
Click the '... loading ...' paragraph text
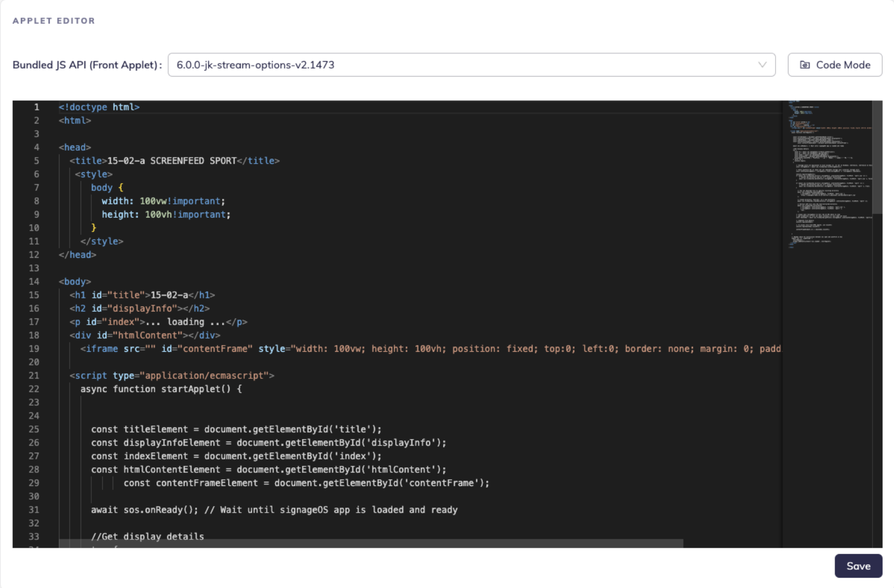coord(186,322)
